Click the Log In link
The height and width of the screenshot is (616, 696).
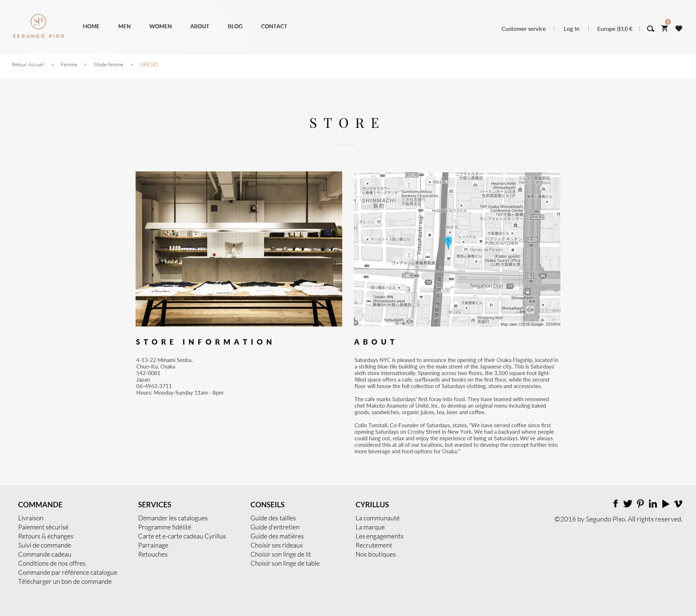[571, 29]
